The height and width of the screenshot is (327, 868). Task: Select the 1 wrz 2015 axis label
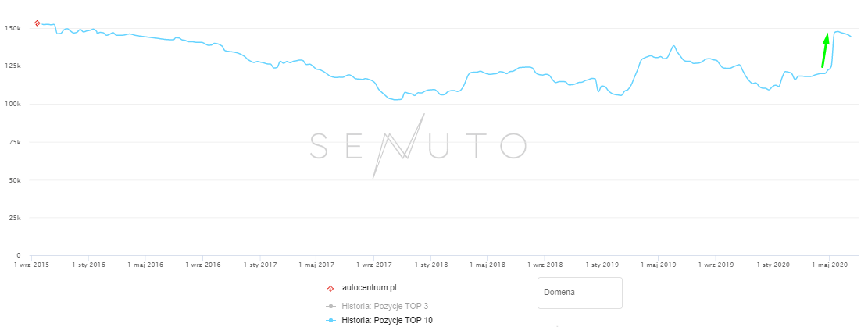point(31,266)
